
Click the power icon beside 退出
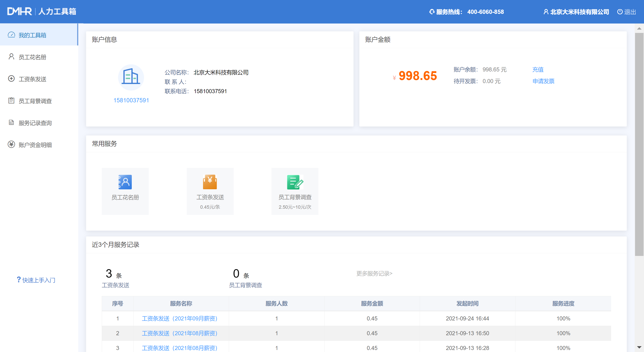620,12
